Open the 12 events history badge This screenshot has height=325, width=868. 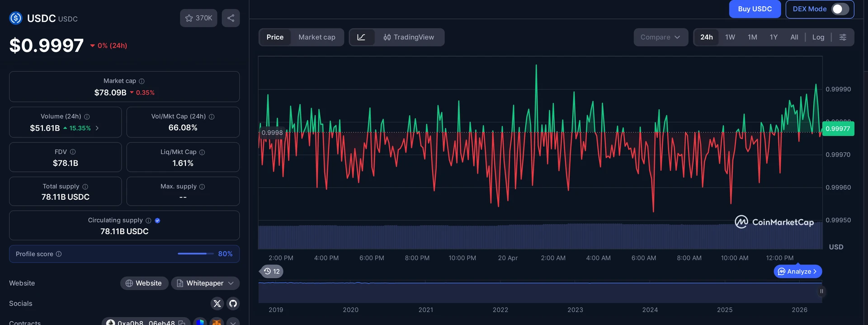pyautogui.click(x=272, y=271)
